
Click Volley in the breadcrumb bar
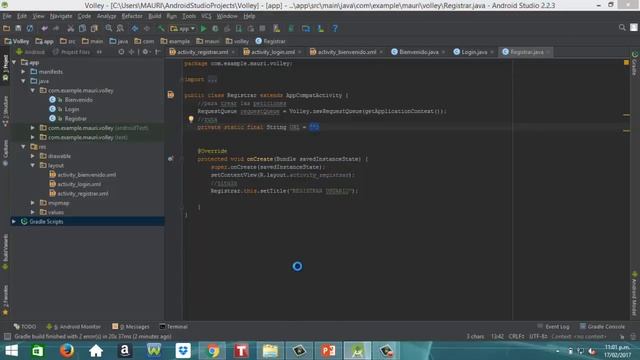(x=17, y=41)
